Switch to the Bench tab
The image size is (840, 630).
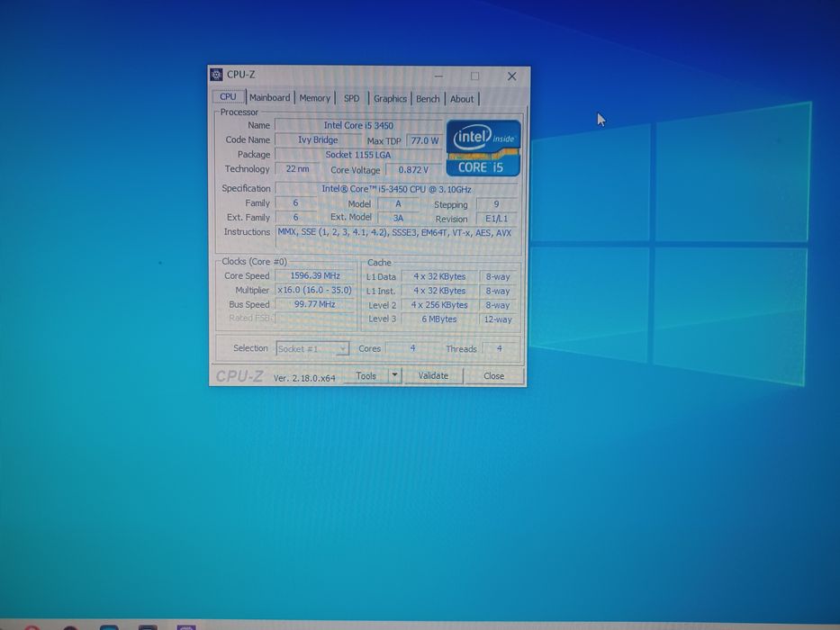coord(428,99)
